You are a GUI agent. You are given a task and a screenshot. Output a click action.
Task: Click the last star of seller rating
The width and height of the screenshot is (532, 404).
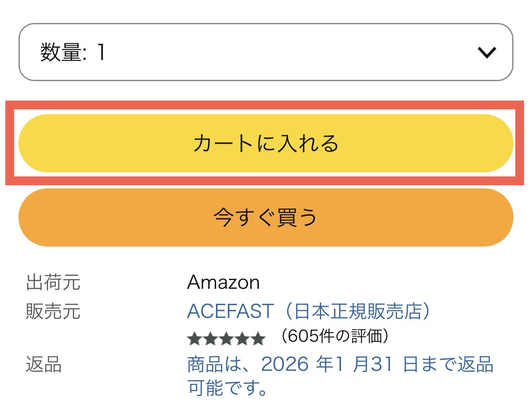pyautogui.click(x=258, y=339)
